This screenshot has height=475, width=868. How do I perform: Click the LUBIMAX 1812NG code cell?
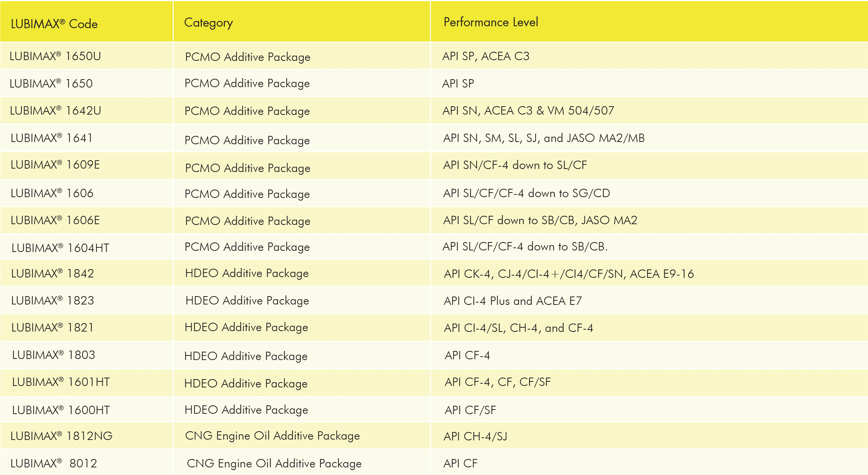pos(86,436)
